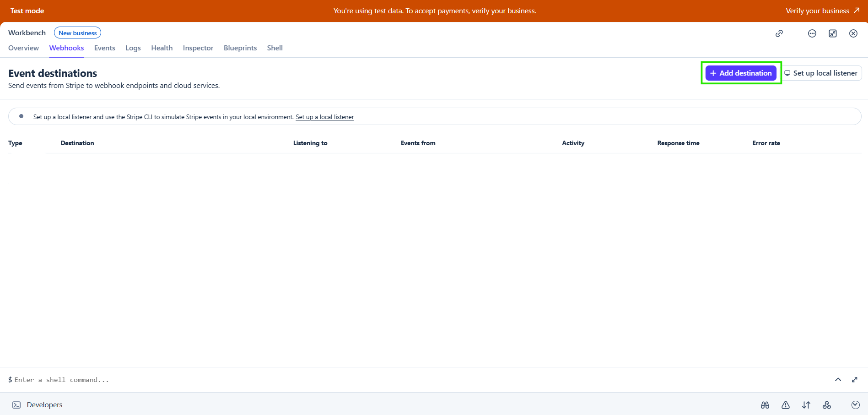Screen dimensions: 868x415
Task: Click the Event destinations heading
Action: pyautogui.click(x=53, y=73)
